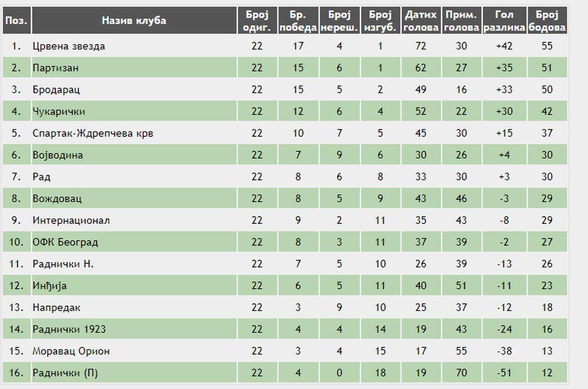Image resolution: width=588 pixels, height=389 pixels.
Task: Click the 'Бр. победа' column header
Action: 298,21
